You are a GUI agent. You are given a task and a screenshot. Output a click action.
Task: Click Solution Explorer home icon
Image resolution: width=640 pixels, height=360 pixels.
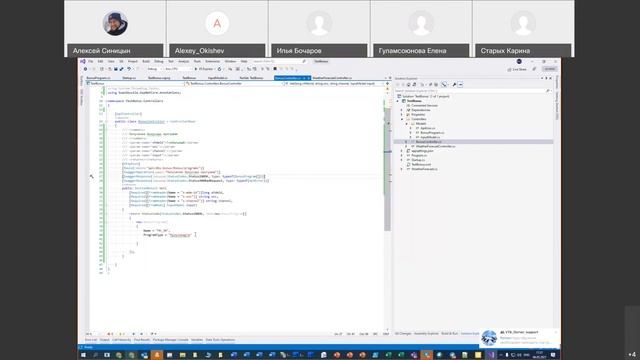409,84
